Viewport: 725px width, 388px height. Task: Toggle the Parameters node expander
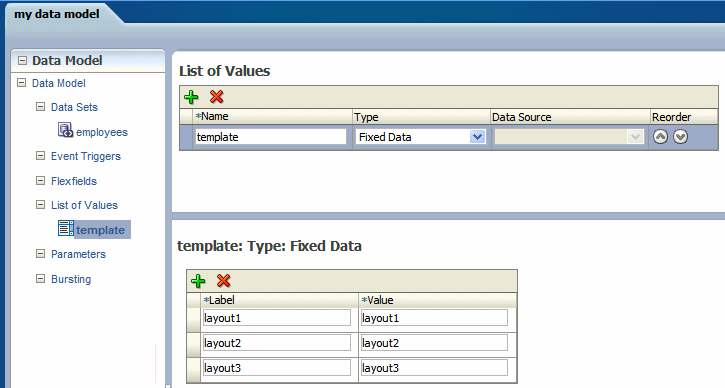(41, 254)
